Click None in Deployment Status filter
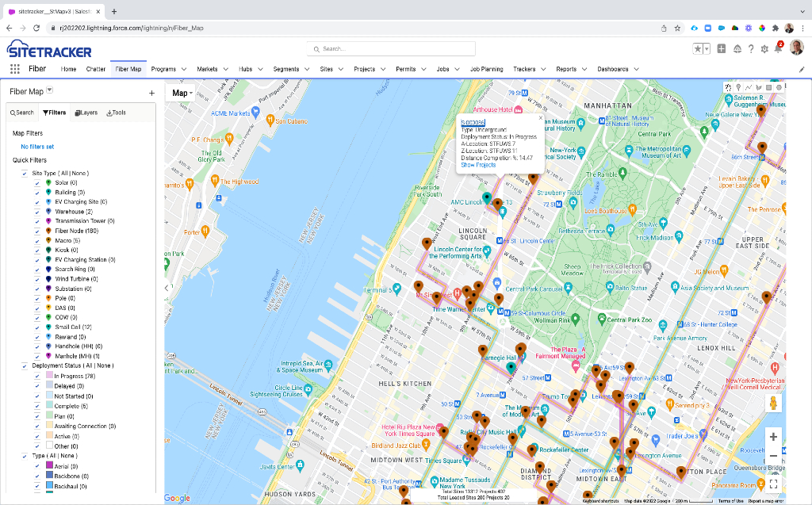Viewport: 812px width, 505px height. (104, 365)
